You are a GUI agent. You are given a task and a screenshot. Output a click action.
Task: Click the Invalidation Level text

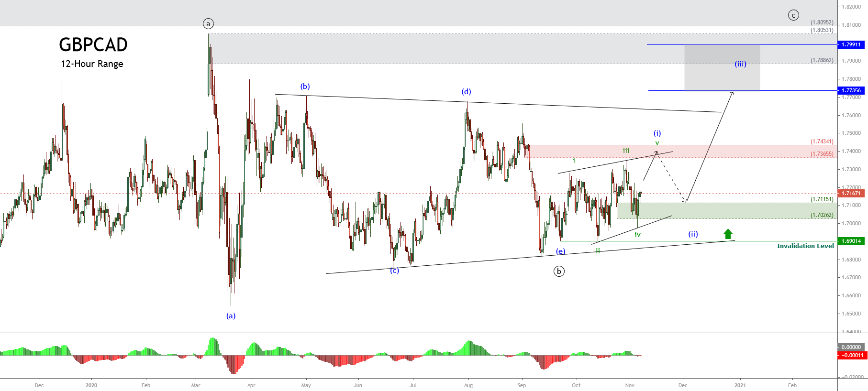click(x=805, y=246)
